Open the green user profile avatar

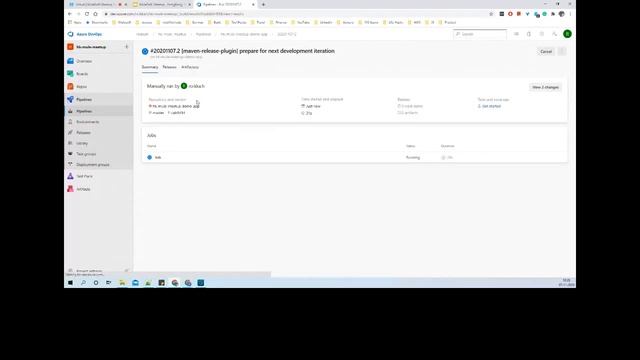[x=567, y=34]
